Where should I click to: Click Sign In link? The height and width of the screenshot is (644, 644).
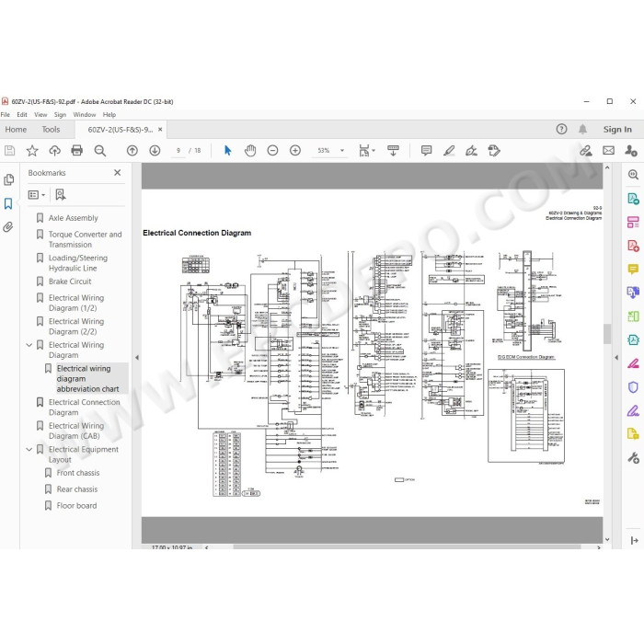(617, 130)
